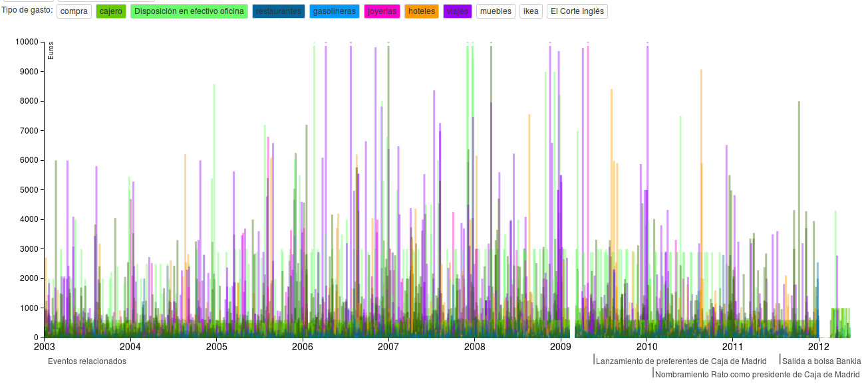This screenshot has height=384, width=868.
Task: Enable the 'ikea' expense filter
Action: 531,11
